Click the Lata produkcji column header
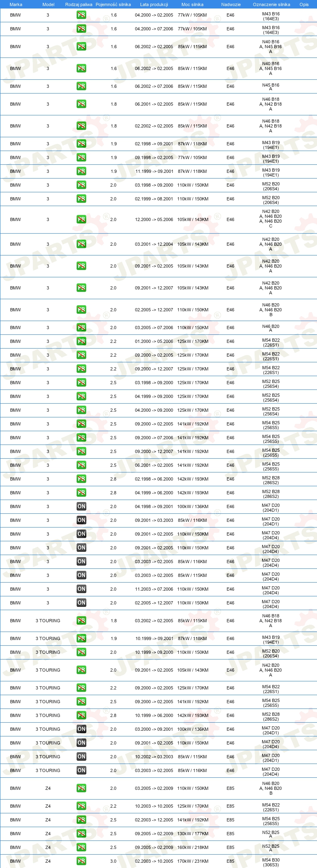The width and height of the screenshot is (317, 868). [154, 4]
